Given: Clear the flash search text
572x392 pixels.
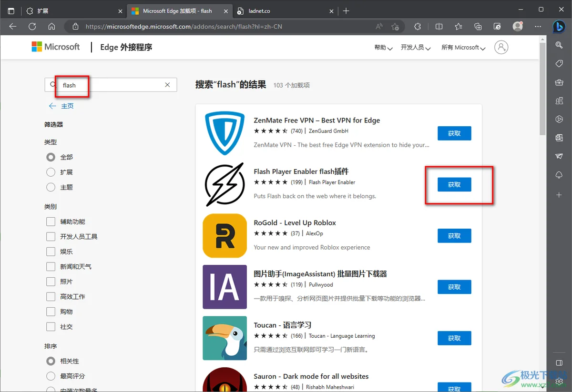Looking at the screenshot, I should click(x=167, y=85).
